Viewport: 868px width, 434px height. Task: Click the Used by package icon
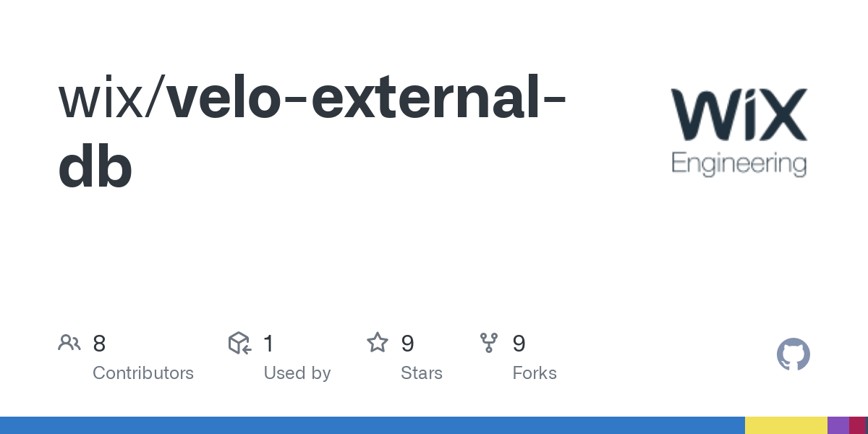[x=239, y=343]
